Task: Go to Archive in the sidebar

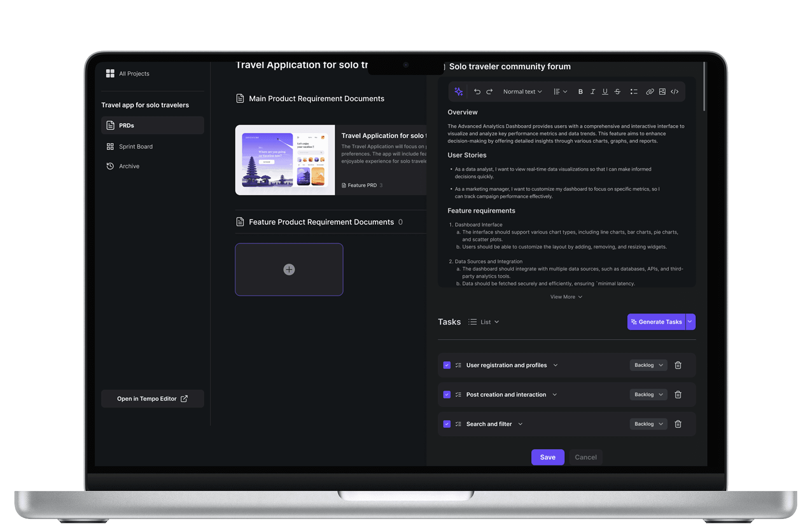Action: [129, 166]
